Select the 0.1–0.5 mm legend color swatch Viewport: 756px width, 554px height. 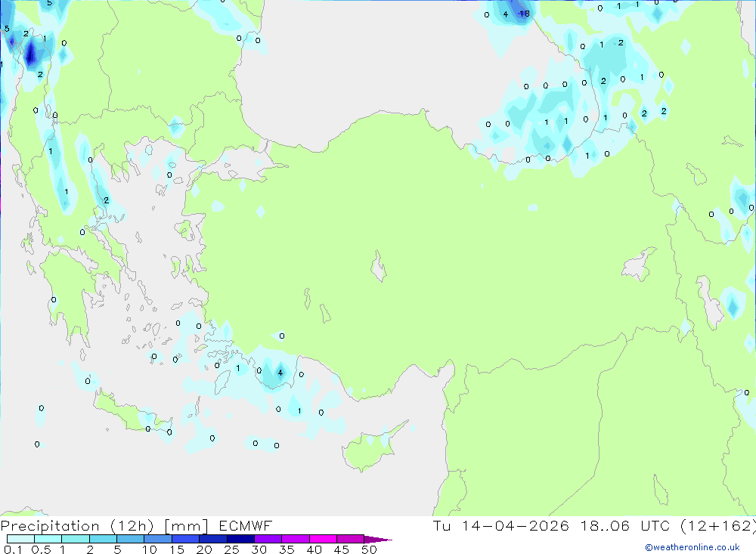tap(20, 539)
